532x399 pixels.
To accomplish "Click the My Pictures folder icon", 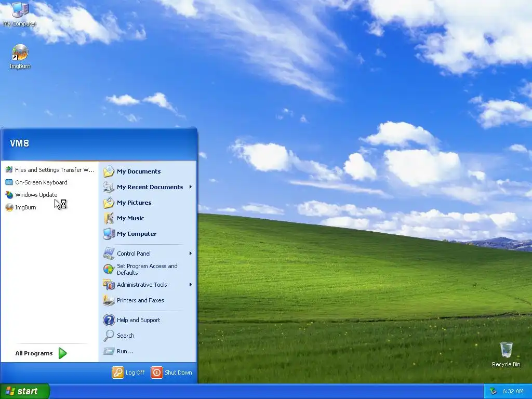I will (x=109, y=203).
